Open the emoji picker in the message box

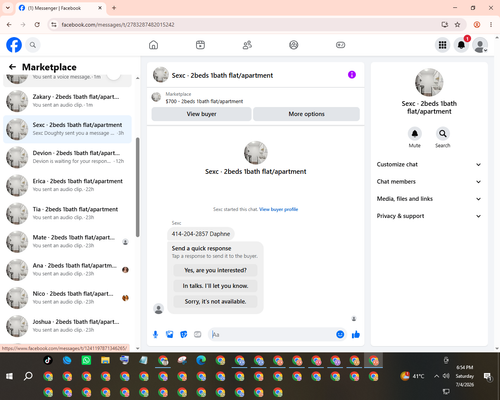pyautogui.click(x=340, y=334)
